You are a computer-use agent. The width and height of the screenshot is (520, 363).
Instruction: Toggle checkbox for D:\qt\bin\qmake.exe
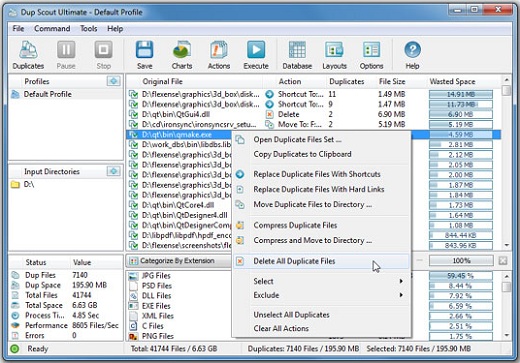tap(133, 135)
